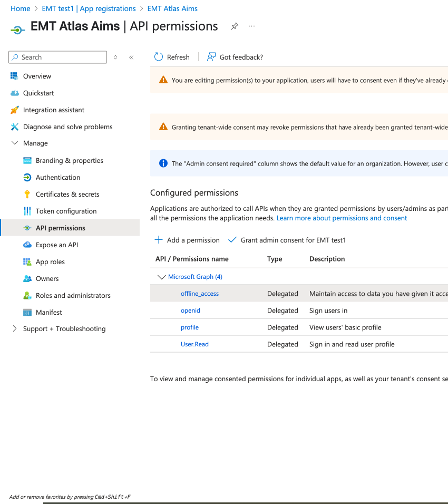Collapse the sidebar with the double chevron
Viewport: 448px width, 504px height.
point(131,57)
